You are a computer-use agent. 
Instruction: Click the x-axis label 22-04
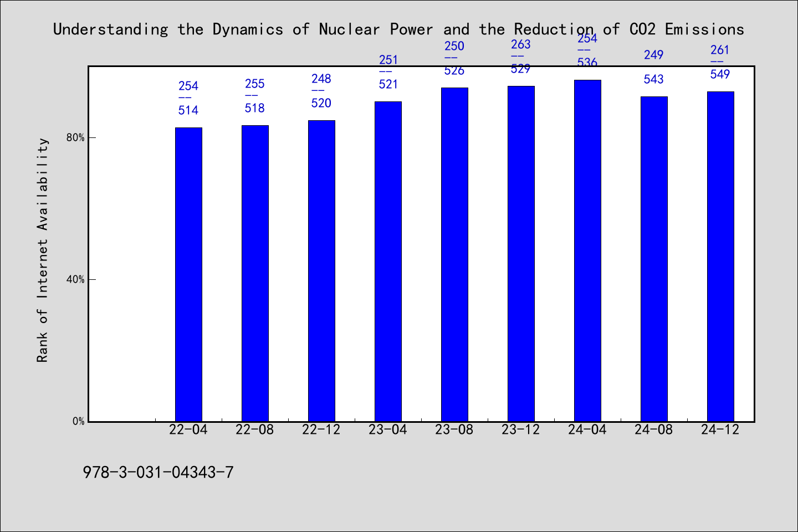point(188,430)
